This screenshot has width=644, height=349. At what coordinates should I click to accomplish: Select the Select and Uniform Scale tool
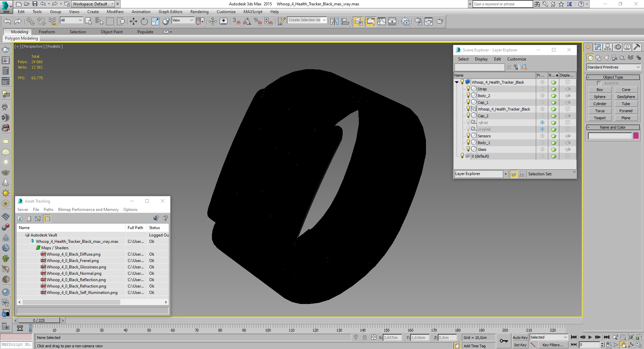pyautogui.click(x=155, y=21)
